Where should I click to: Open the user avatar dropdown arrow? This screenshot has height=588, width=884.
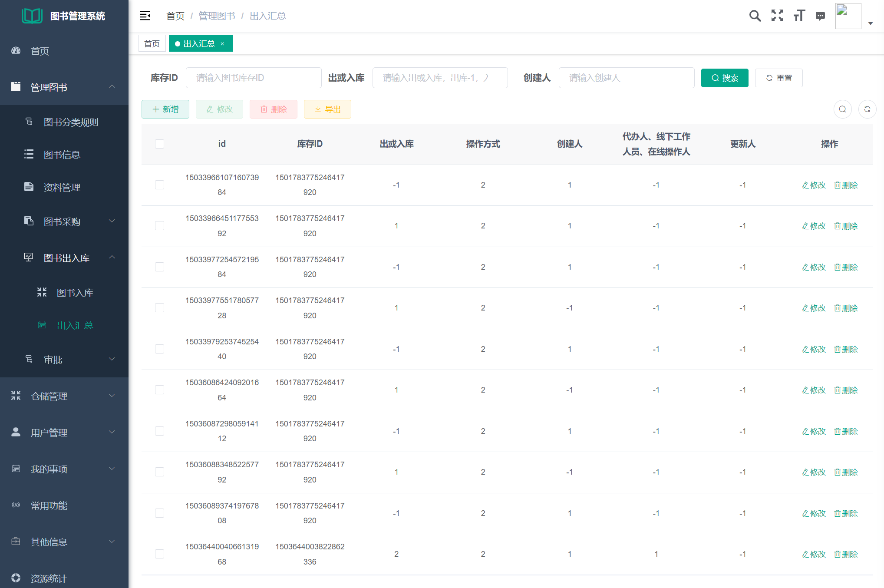coord(870,23)
